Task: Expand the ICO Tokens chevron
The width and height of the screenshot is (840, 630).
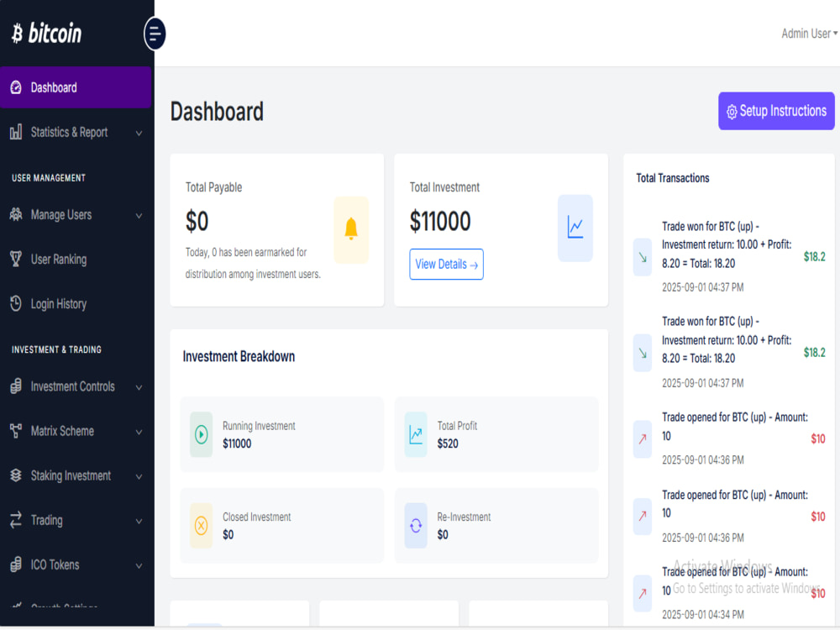Action: (139, 565)
